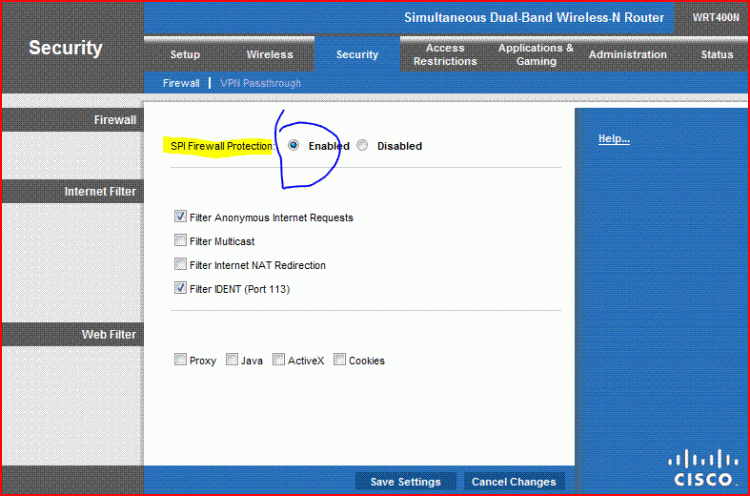Enable the ActiveX web filter checkbox
The image size is (750, 496).
(278, 360)
